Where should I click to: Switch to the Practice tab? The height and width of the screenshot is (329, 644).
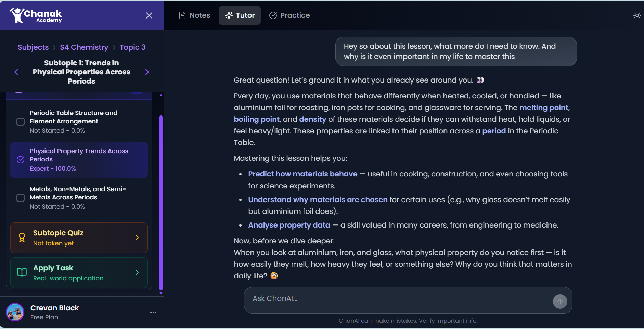[x=289, y=15]
